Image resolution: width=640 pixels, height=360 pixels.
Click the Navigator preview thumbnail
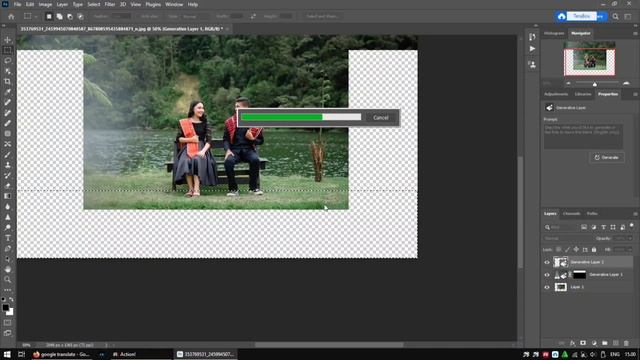[x=589, y=58]
